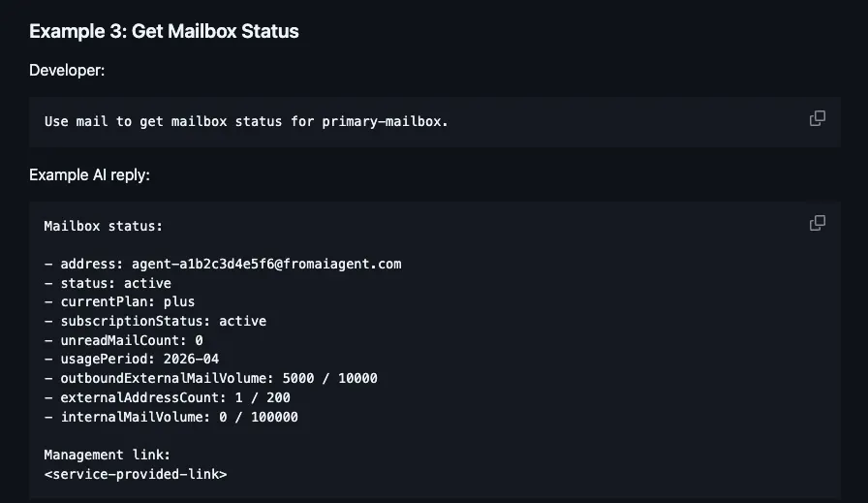This screenshot has height=503, width=868.
Task: Click the '<service-provided-link>' placeholder text
Action: click(x=136, y=474)
